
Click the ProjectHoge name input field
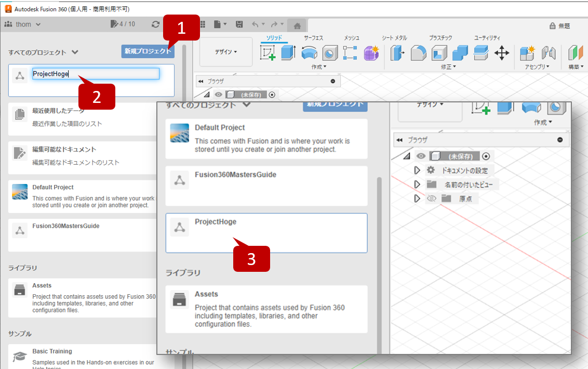tap(96, 74)
